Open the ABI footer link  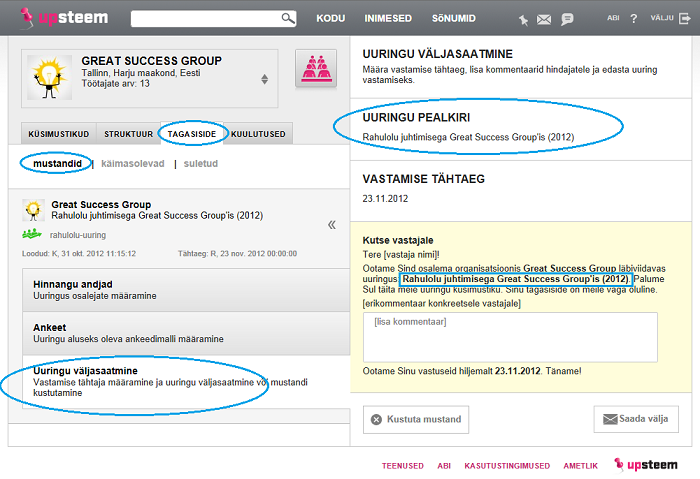coord(444,466)
